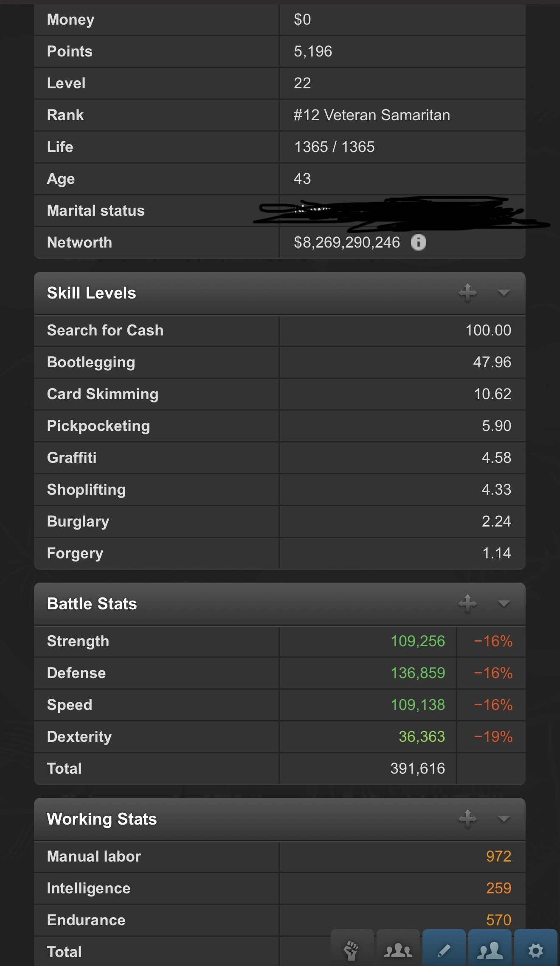Tap the raised fist icon button
This screenshot has width=560, height=966.
pyautogui.click(x=352, y=950)
